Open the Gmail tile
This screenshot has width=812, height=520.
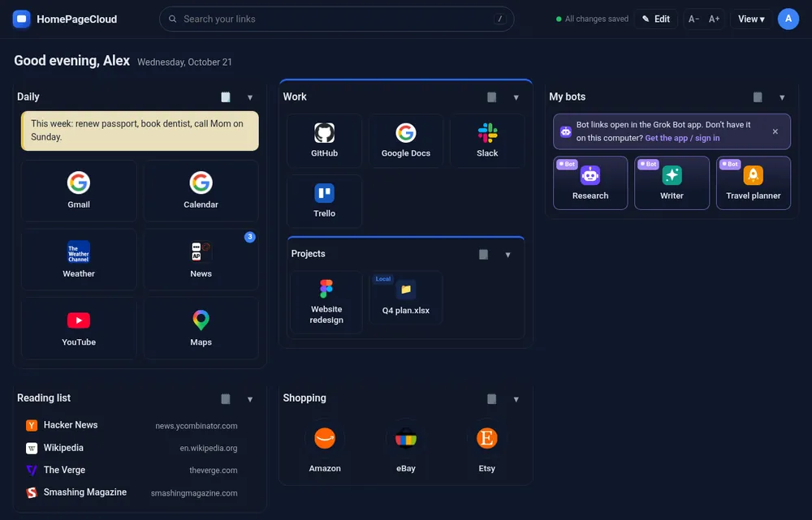79,191
